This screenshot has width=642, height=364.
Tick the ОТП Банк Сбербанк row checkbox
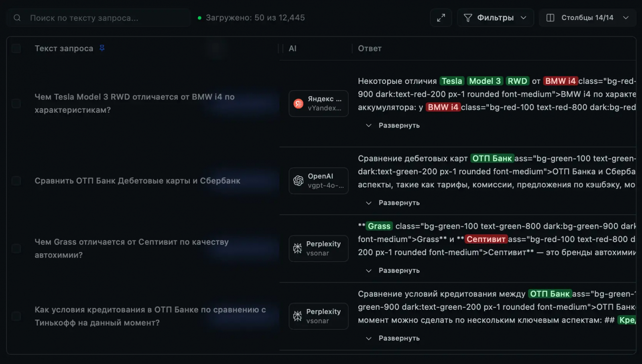coord(16,181)
